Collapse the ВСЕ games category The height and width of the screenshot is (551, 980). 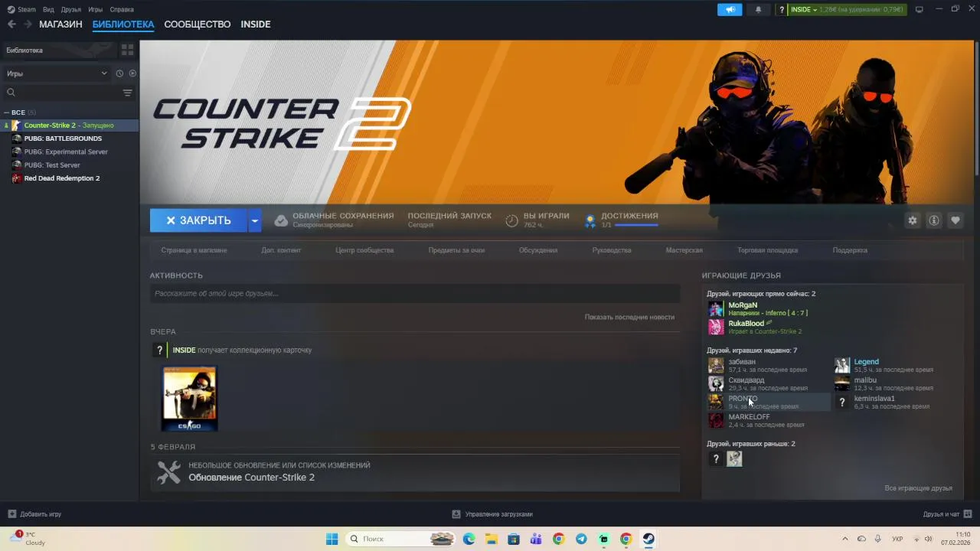tap(7, 112)
